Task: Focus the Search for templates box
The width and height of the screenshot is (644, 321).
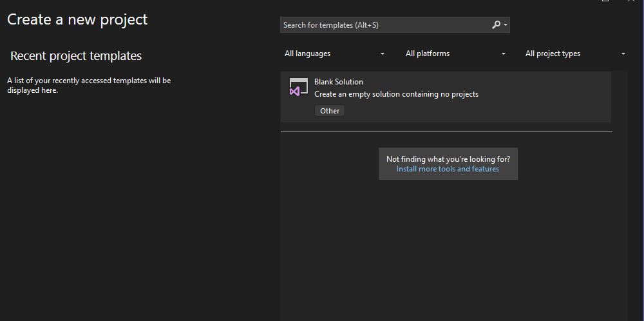Action: [395, 24]
